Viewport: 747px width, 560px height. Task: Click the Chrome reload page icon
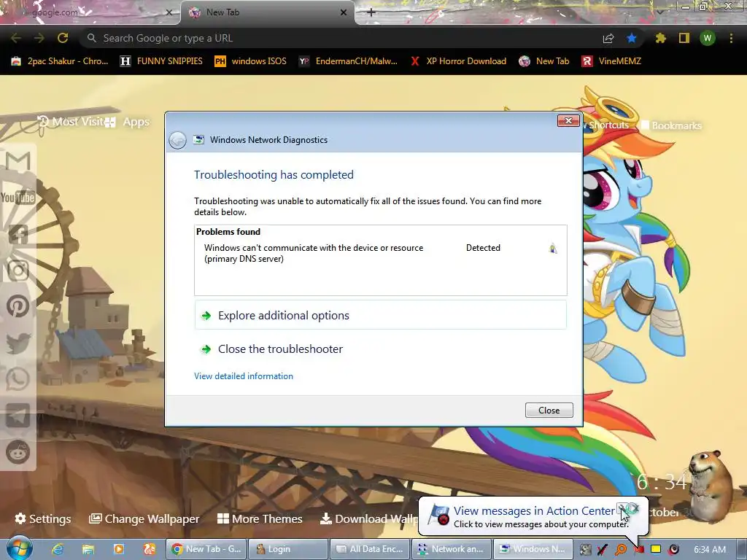pyautogui.click(x=63, y=38)
